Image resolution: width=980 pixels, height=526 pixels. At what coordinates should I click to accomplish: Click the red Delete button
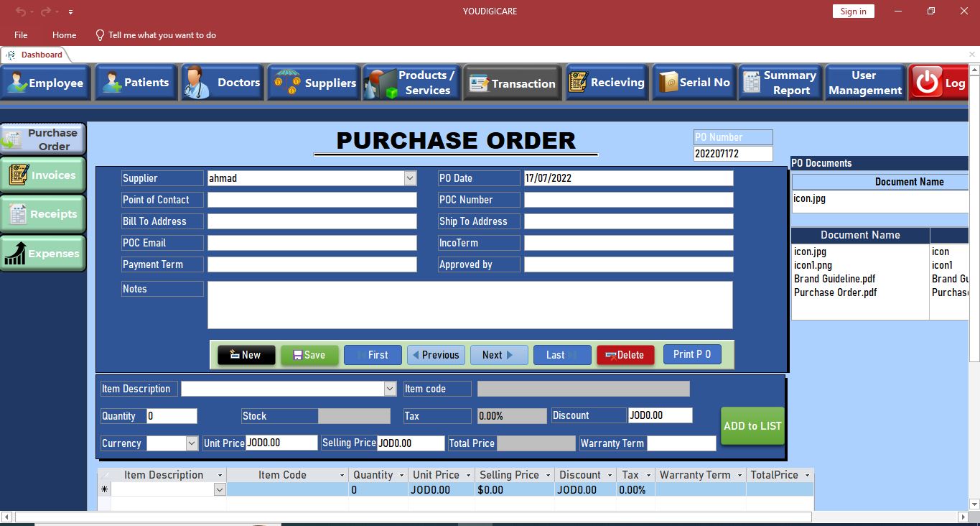(x=625, y=355)
